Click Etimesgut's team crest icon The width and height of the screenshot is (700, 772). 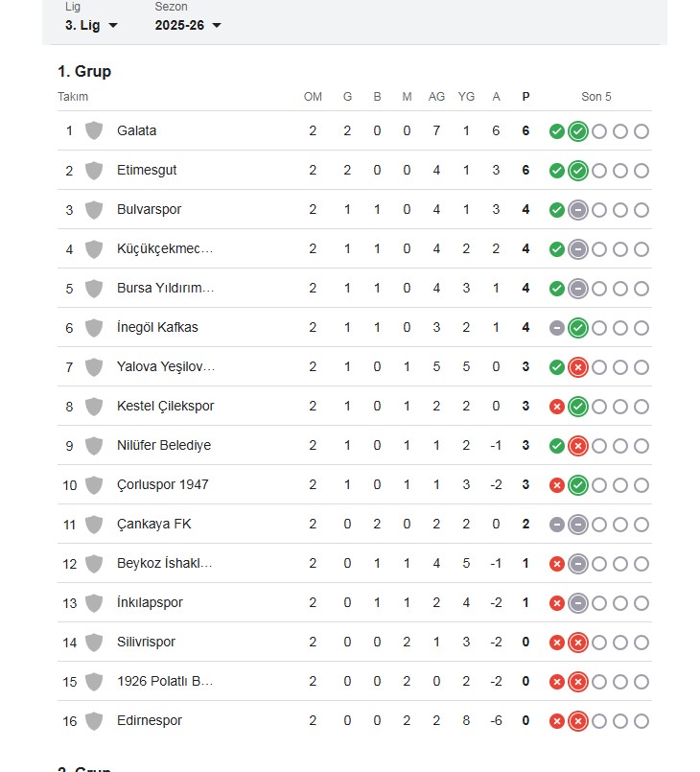pos(94,171)
